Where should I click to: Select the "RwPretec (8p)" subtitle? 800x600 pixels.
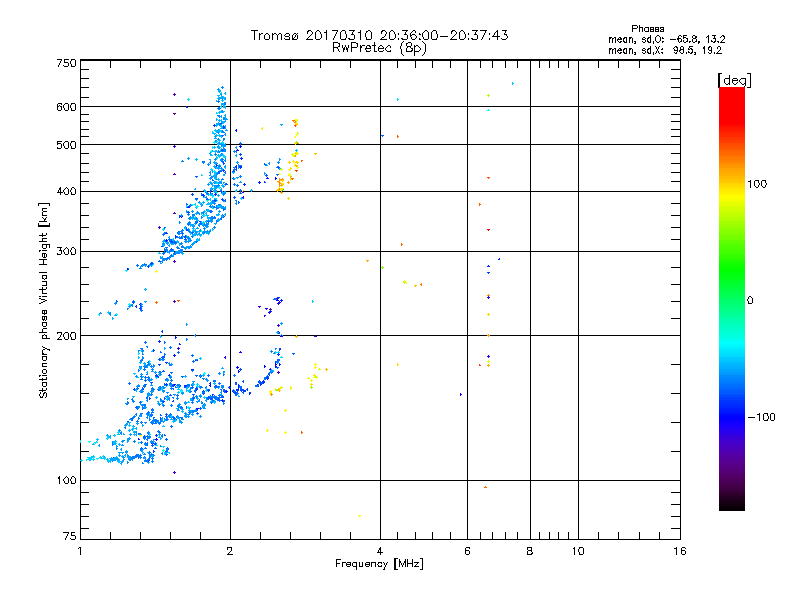tap(379, 48)
